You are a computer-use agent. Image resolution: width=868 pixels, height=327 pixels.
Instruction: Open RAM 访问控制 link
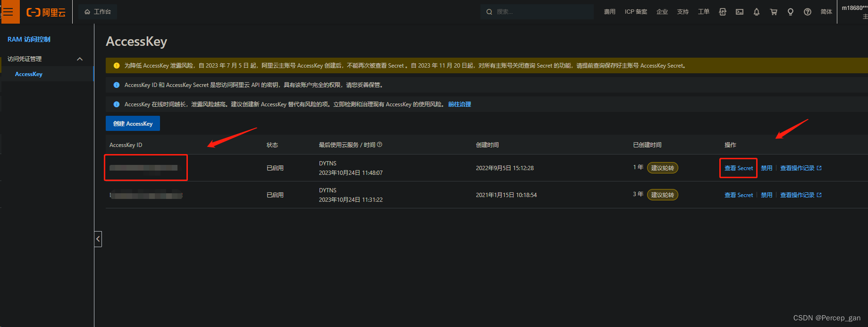pyautogui.click(x=29, y=39)
